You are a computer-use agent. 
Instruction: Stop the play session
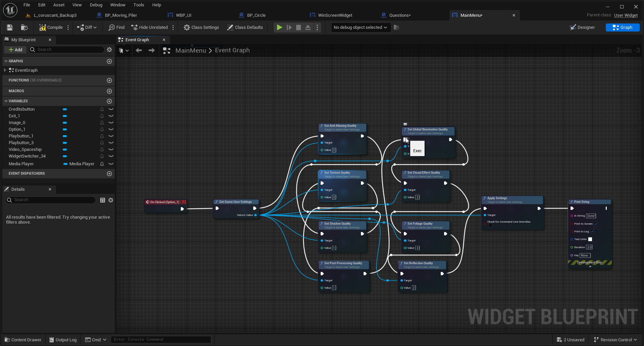click(x=299, y=27)
